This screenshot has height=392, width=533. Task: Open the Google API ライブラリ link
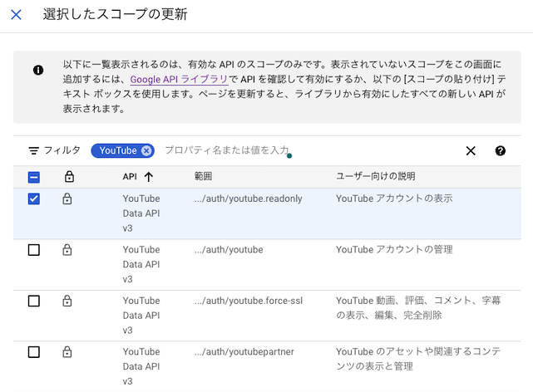tap(179, 79)
